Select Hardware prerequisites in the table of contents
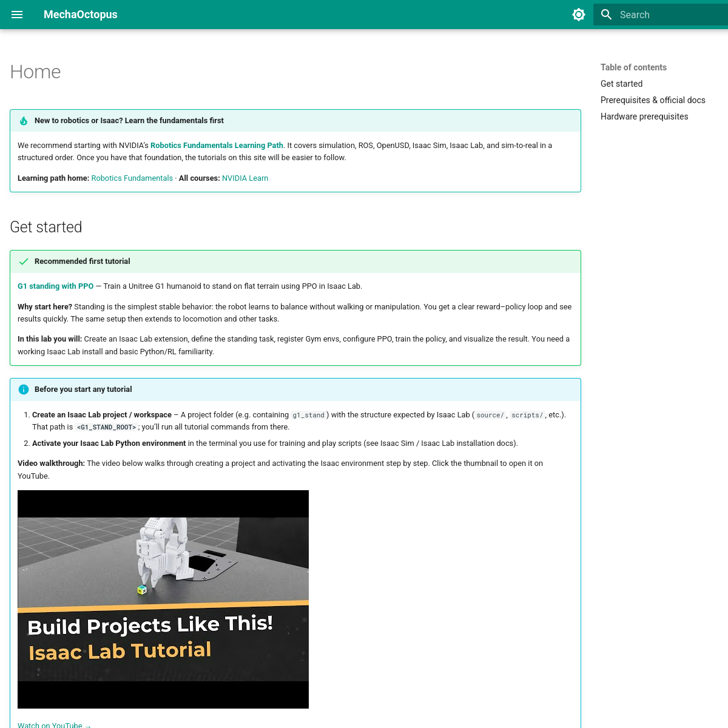This screenshot has height=728, width=728. (x=644, y=116)
